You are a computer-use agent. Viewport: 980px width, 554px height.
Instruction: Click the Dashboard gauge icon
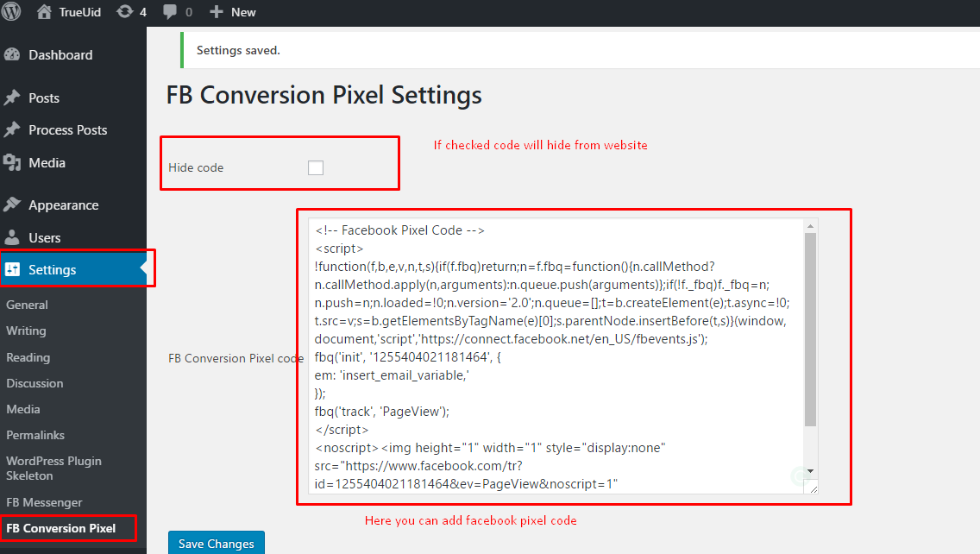click(12, 54)
